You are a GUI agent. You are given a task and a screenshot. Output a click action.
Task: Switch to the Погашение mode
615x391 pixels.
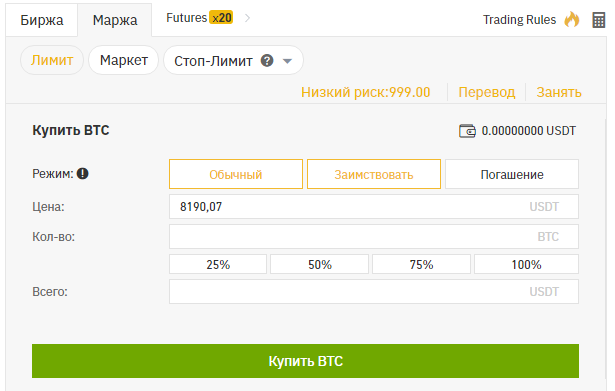pos(512,174)
